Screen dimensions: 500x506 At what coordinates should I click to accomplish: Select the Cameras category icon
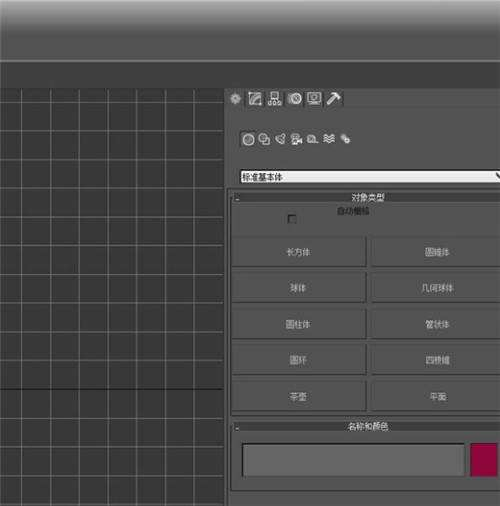coord(296,139)
